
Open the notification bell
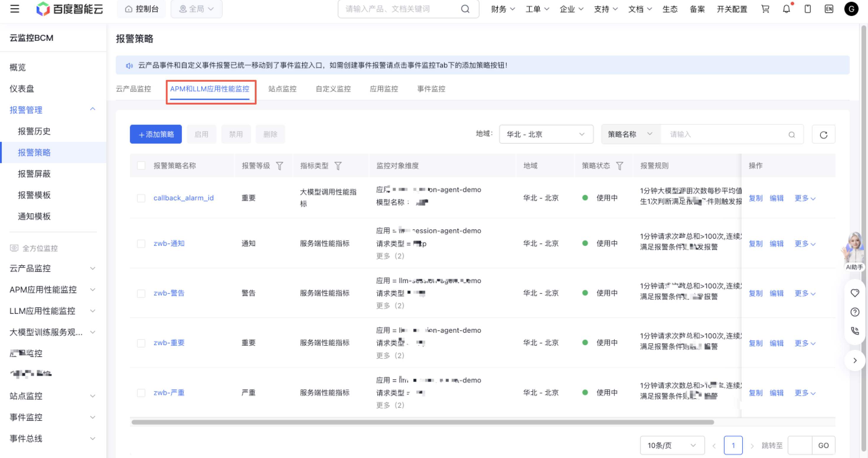point(786,9)
